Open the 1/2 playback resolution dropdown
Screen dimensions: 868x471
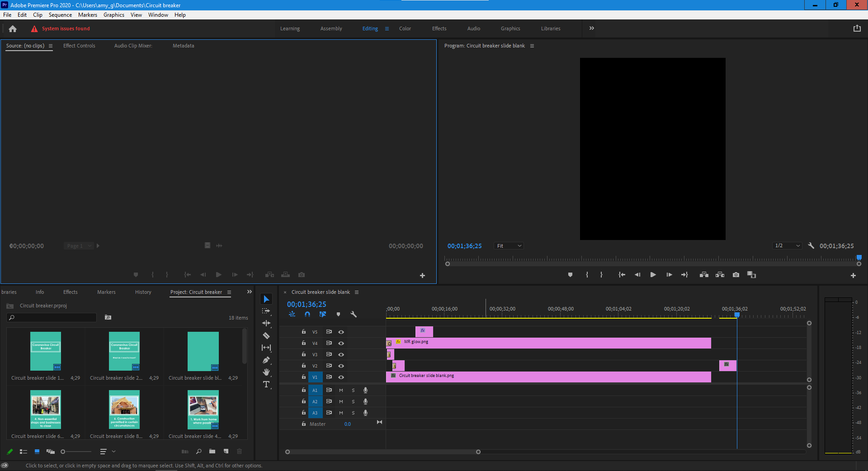click(787, 246)
